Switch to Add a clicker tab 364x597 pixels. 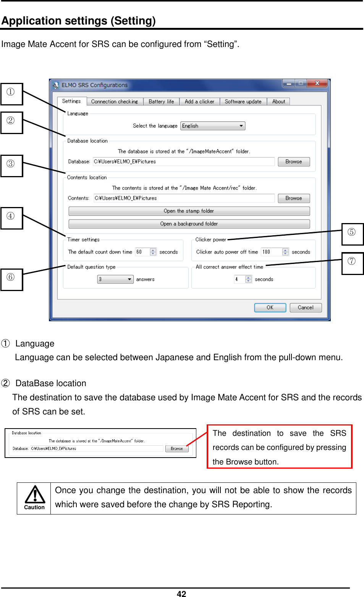pyautogui.click(x=199, y=102)
